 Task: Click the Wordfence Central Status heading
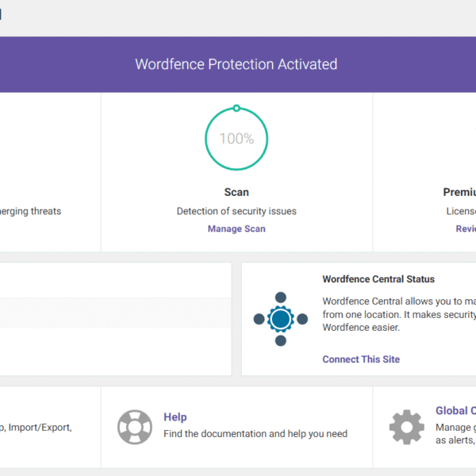point(378,279)
